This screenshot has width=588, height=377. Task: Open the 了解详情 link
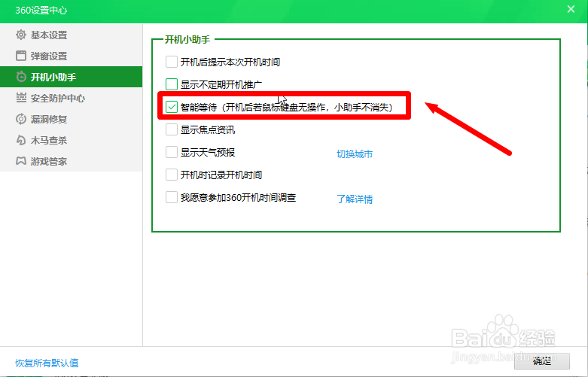[355, 199]
